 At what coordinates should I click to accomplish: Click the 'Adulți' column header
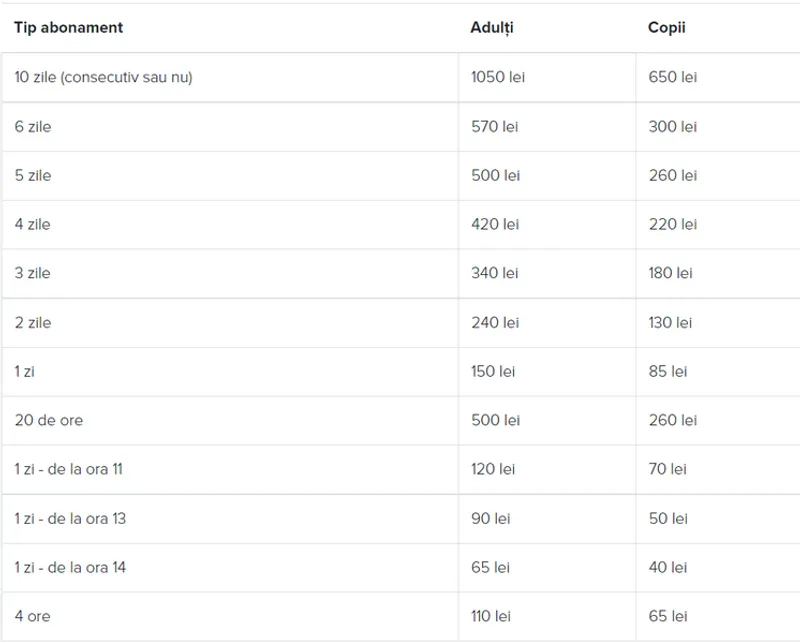point(491,28)
